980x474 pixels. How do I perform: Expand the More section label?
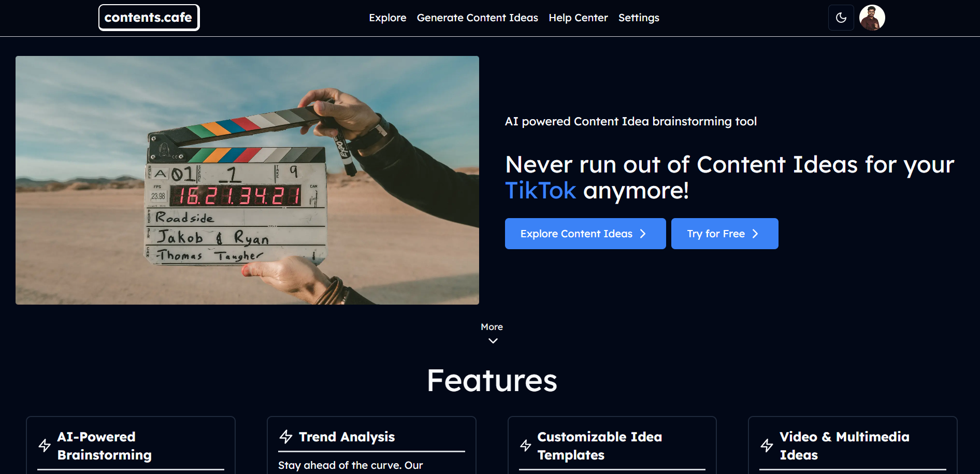click(492, 327)
